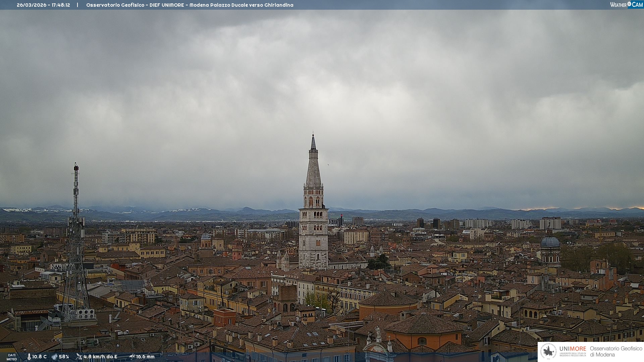The width and height of the screenshot is (644, 362).
Task: Click the 17:48:12 timestamp
Action: point(61,5)
